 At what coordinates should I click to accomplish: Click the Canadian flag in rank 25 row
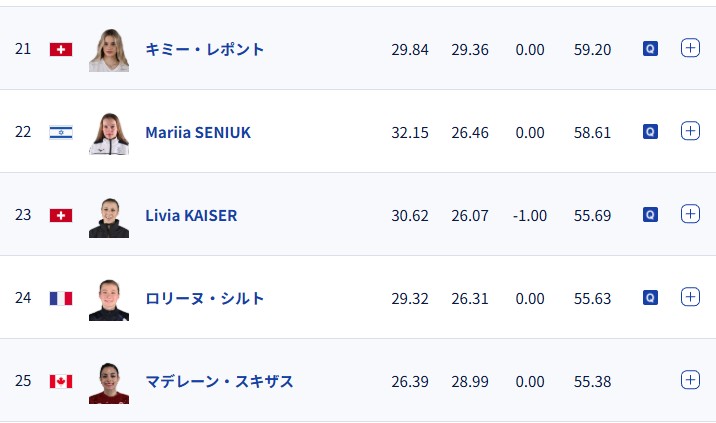pyautogui.click(x=61, y=381)
